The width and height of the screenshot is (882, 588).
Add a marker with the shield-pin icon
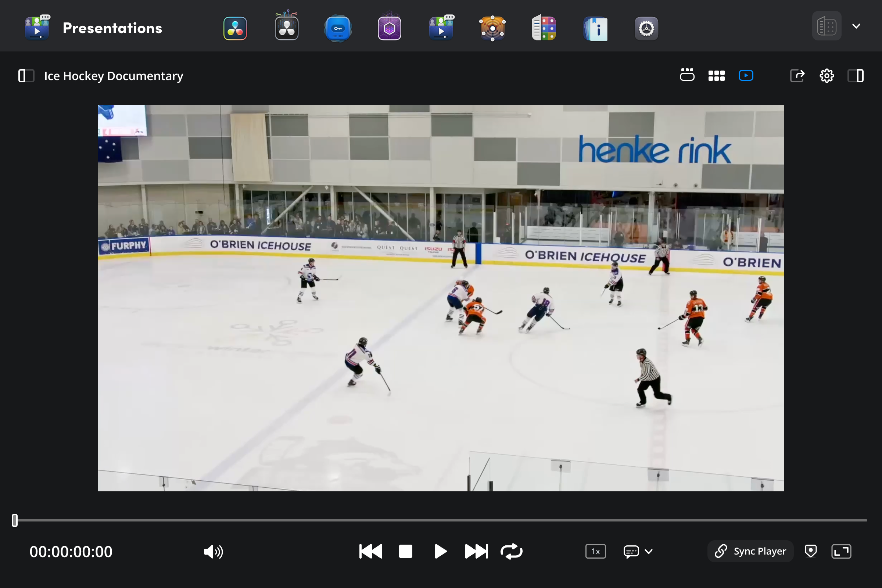pos(811,551)
